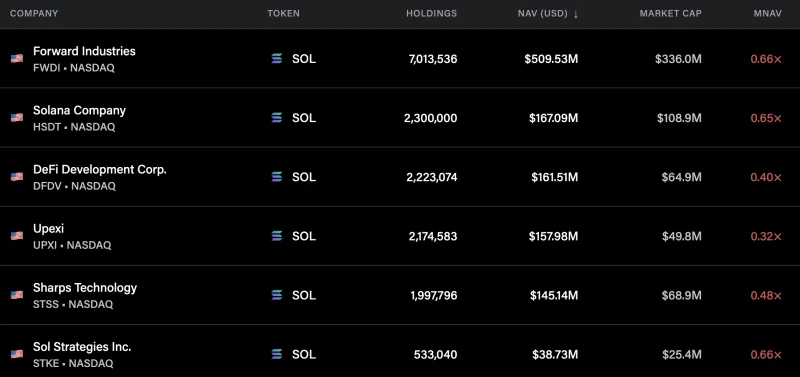Click the FWDI • NASDAQ ticker text
Viewport: 800px width, 377px height.
click(x=74, y=68)
